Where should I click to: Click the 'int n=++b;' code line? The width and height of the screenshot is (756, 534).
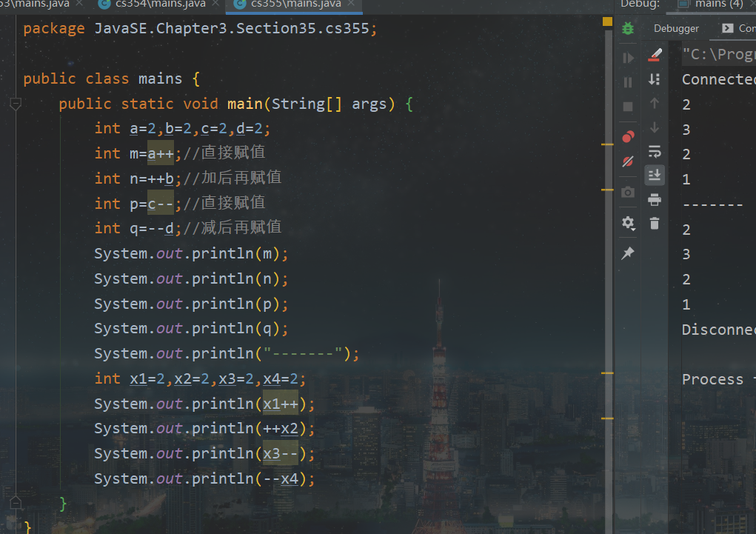[x=138, y=178]
